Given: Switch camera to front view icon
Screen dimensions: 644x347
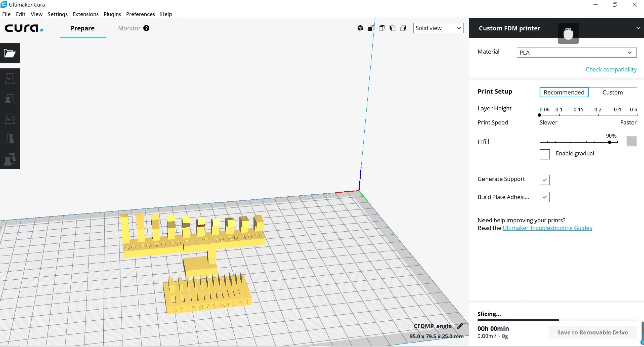Looking at the screenshot, I should [371, 28].
